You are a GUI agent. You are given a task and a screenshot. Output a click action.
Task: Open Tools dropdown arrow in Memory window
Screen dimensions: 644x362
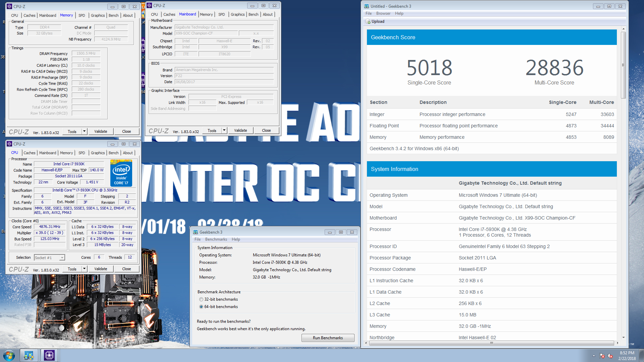tap(85, 131)
